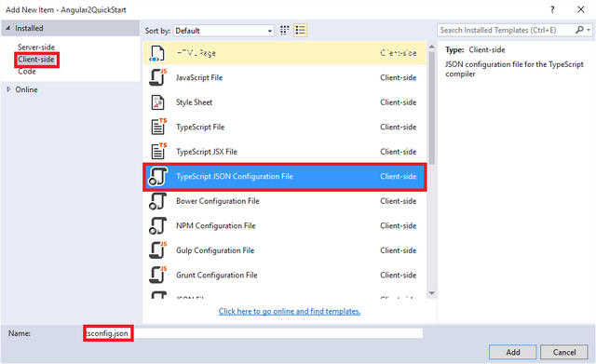The image size is (596, 364).
Task: Select the Code category
Action: point(27,72)
